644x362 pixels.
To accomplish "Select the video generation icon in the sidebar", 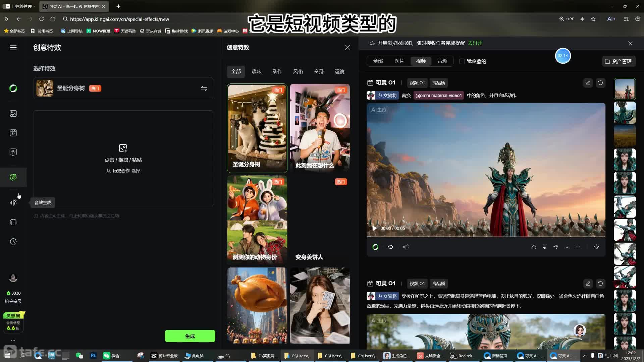I will click(x=13, y=133).
